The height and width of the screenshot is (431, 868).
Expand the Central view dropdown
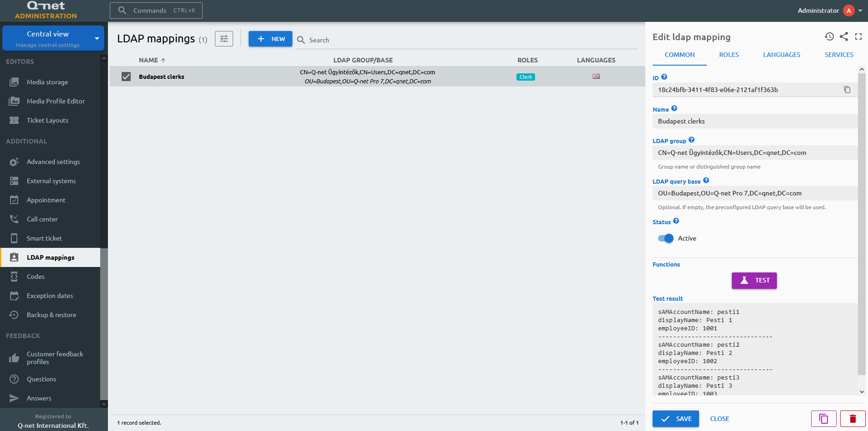pyautogui.click(x=97, y=38)
